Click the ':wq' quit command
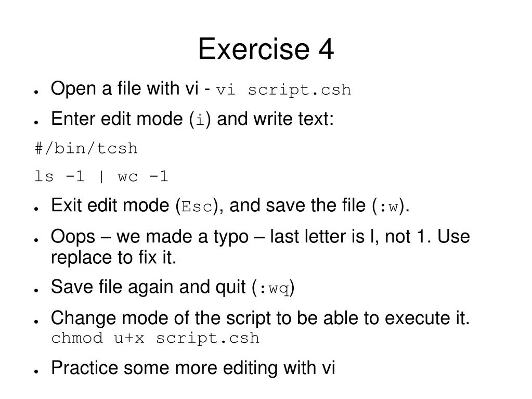Screen dimensions: 532x399 (275, 289)
